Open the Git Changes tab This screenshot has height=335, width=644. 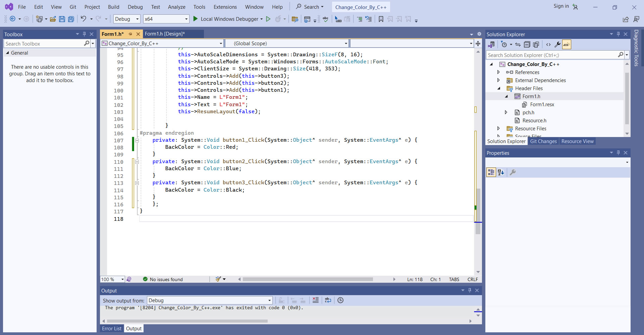543,141
